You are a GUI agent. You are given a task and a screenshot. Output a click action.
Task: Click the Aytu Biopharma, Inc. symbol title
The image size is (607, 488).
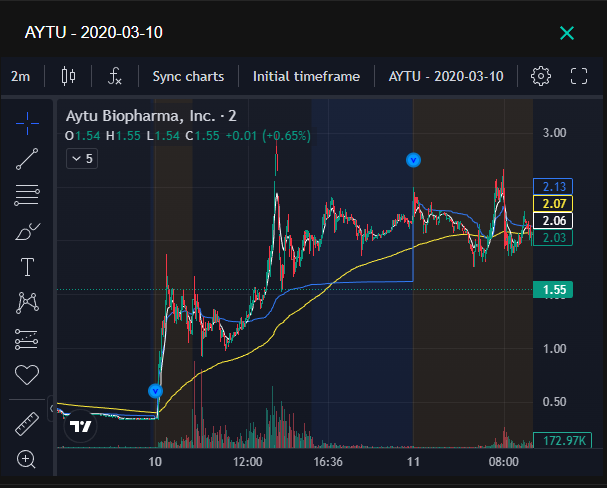click(151, 116)
